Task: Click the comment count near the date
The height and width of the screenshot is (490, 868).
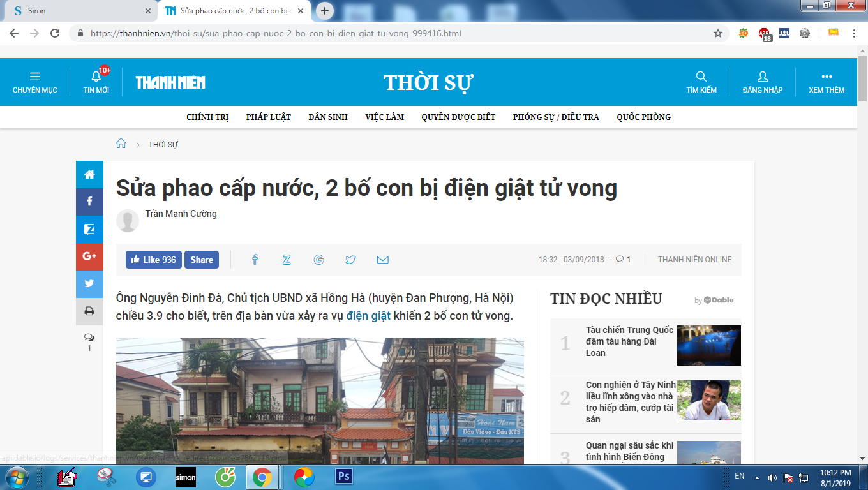Action: tap(623, 260)
